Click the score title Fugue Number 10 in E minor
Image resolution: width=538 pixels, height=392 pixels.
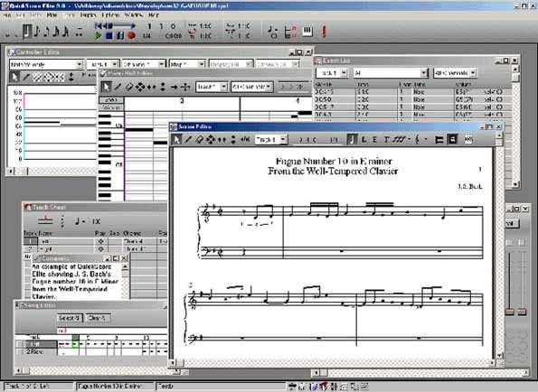(x=334, y=161)
